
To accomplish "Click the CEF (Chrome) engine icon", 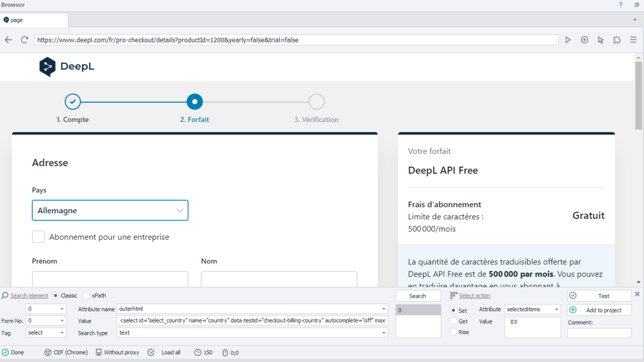I will pyautogui.click(x=48, y=353).
